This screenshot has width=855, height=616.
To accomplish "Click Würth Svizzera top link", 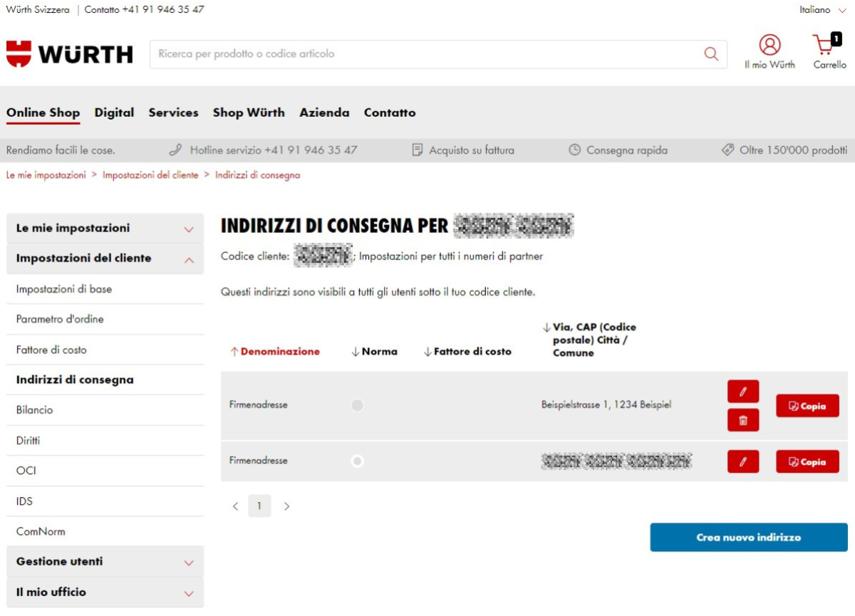I will pyautogui.click(x=38, y=10).
